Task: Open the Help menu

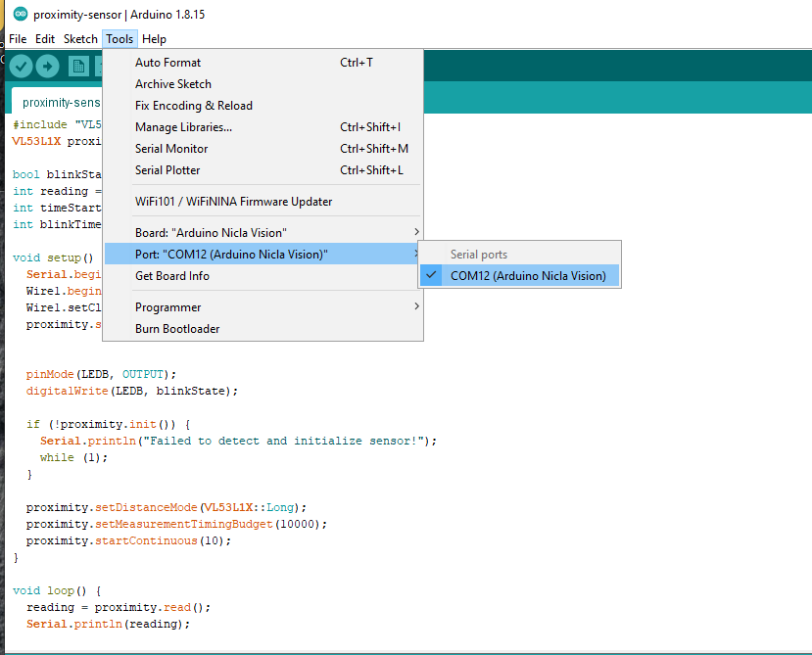Action: [x=154, y=39]
